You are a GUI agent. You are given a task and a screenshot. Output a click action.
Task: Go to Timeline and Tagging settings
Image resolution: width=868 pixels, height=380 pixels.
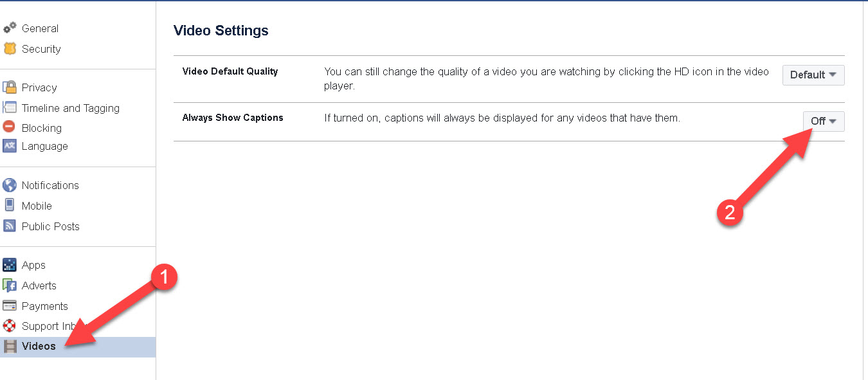[70, 108]
